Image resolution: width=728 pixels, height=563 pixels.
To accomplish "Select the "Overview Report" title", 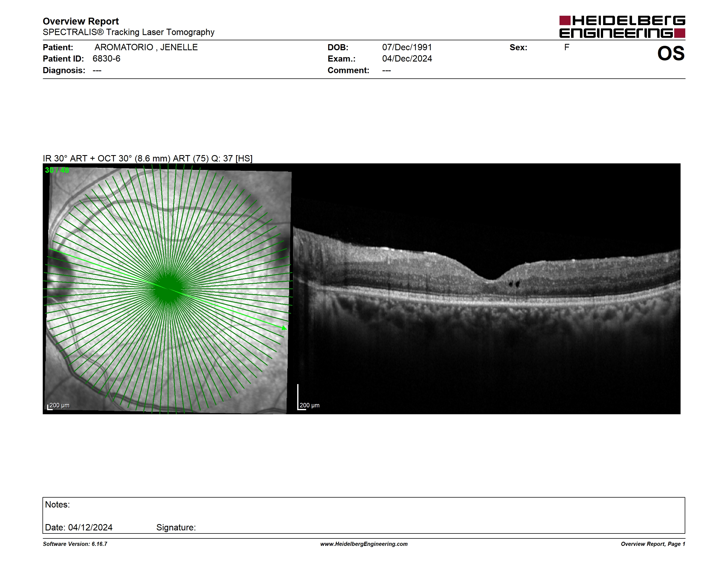I will [x=81, y=21].
